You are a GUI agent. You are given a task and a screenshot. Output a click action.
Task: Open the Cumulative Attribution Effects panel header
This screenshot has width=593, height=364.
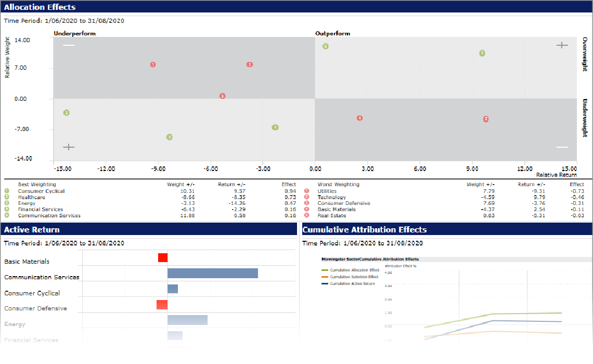(364, 229)
